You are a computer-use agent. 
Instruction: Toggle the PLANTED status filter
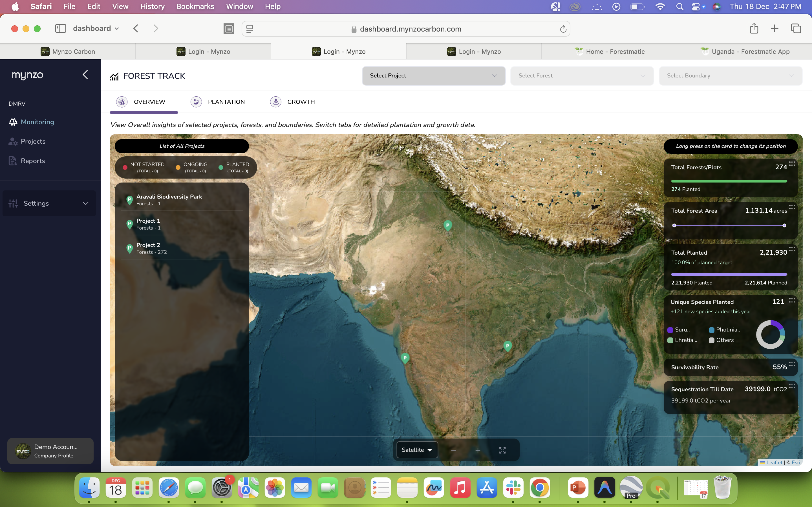tap(234, 167)
